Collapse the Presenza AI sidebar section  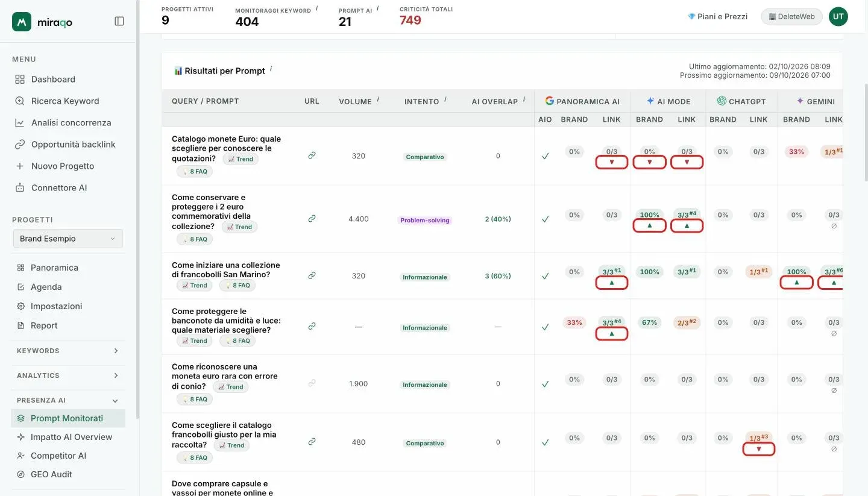coord(68,400)
